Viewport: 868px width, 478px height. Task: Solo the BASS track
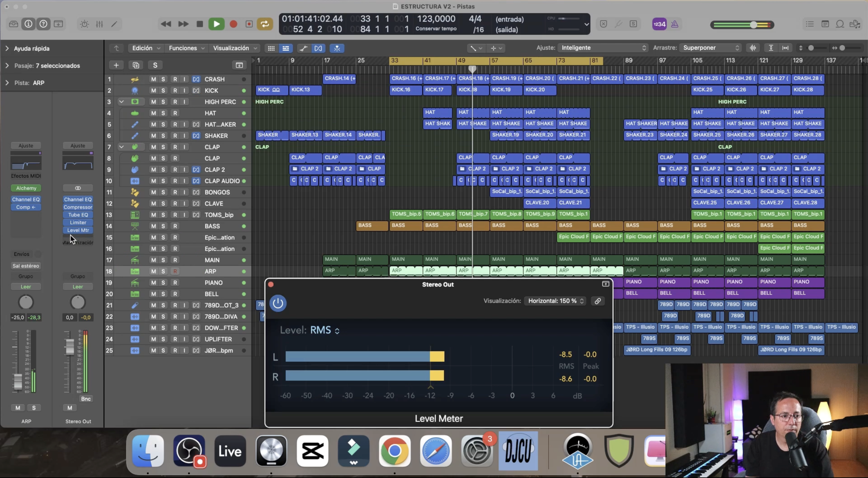(163, 226)
